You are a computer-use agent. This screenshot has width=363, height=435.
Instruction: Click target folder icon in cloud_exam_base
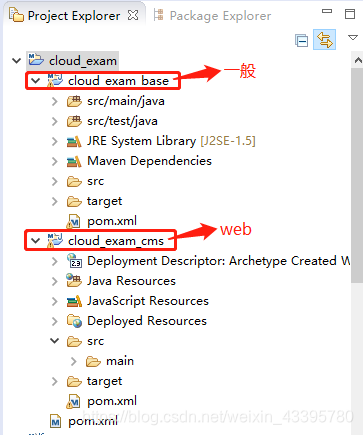pos(74,201)
